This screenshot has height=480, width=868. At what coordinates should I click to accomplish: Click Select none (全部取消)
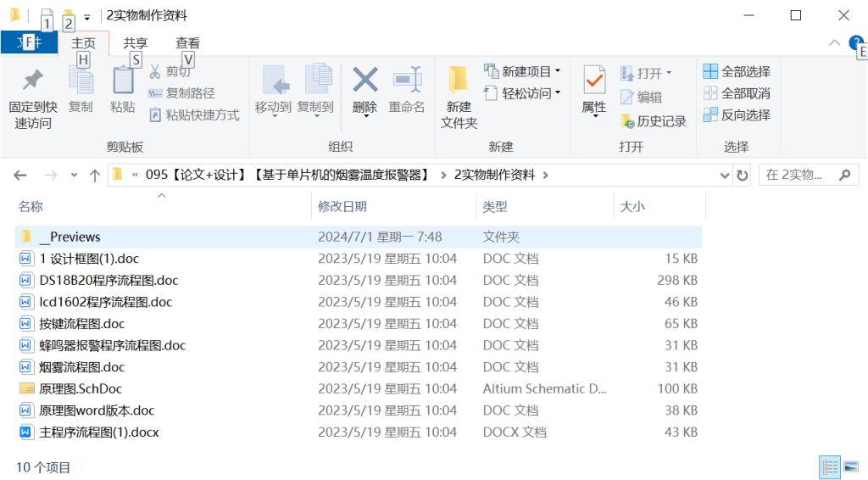click(737, 93)
